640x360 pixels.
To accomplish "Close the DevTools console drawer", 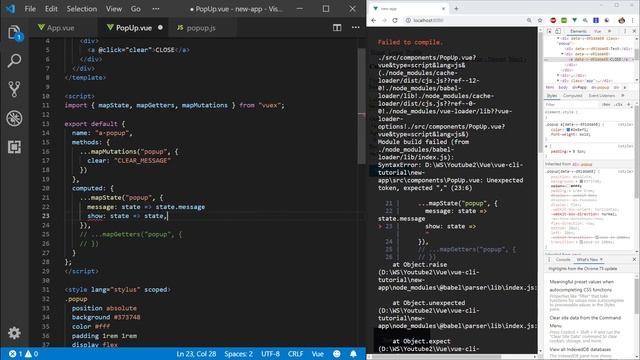I will point(634,260).
